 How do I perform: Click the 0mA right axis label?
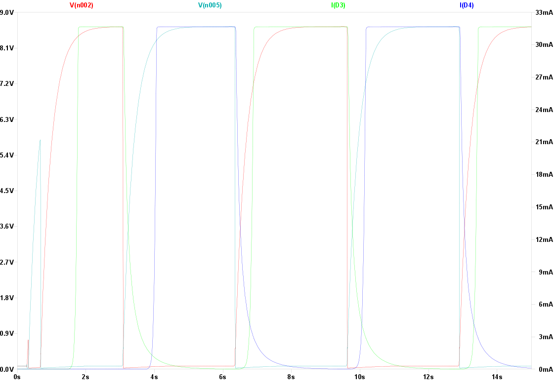tap(546, 369)
